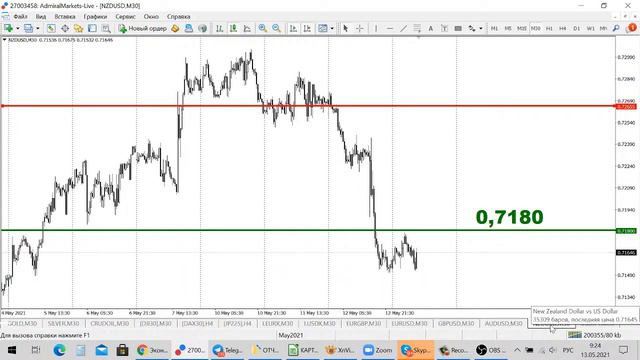
Task: Switch to M5 timeframe
Action: [508, 28]
